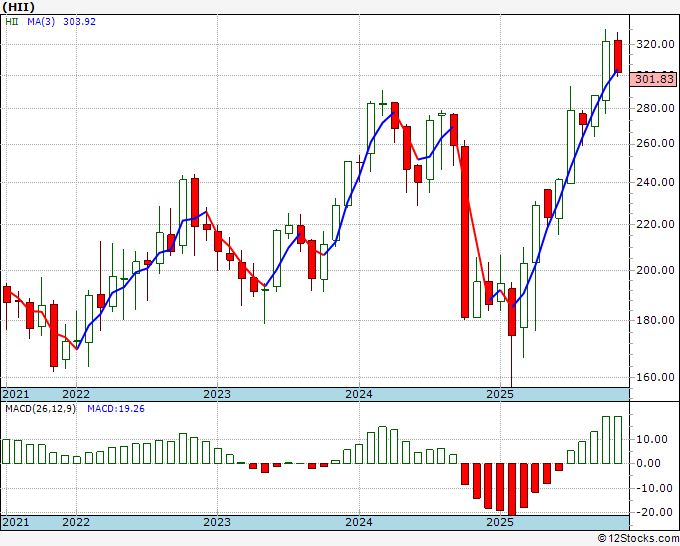Image resolution: width=680 pixels, height=546 pixels.
Task: Click the 200.00 price axis label
Action: [x=655, y=270]
